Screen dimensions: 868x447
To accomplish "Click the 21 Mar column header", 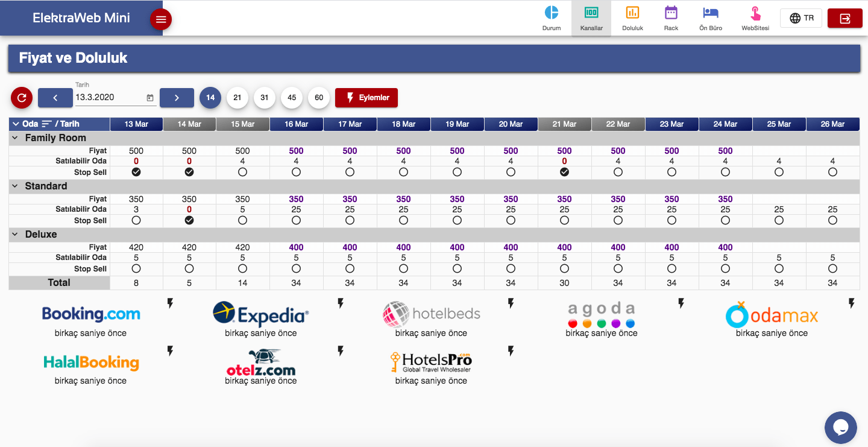I will 564,124.
